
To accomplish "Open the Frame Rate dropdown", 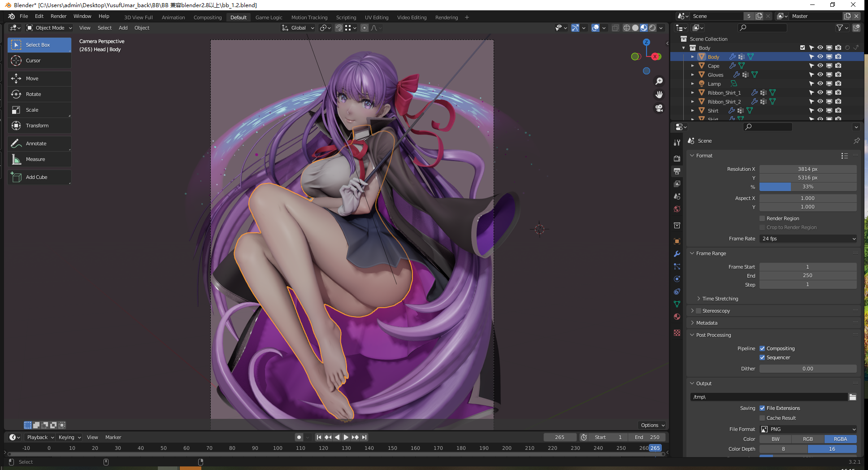I will (x=808, y=239).
